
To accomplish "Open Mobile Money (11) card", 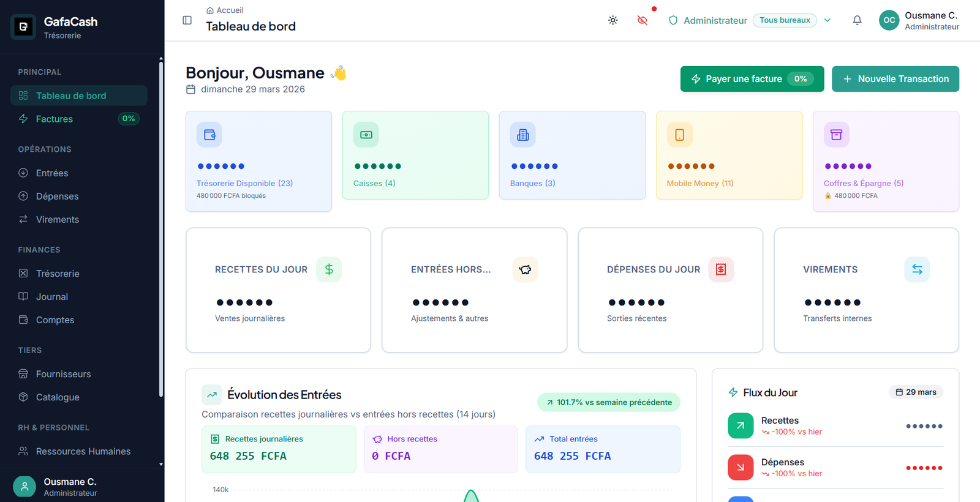I will click(x=729, y=155).
